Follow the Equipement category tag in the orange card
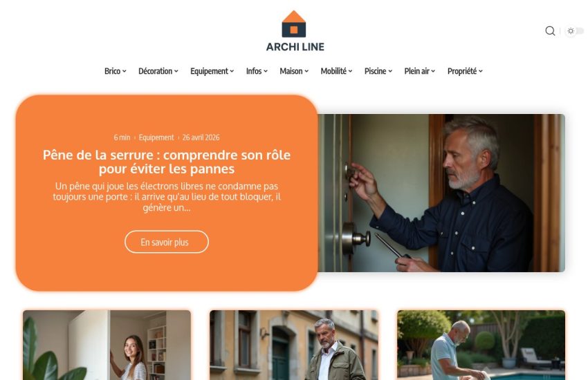Screen dimensions: 588x380 (x=156, y=137)
